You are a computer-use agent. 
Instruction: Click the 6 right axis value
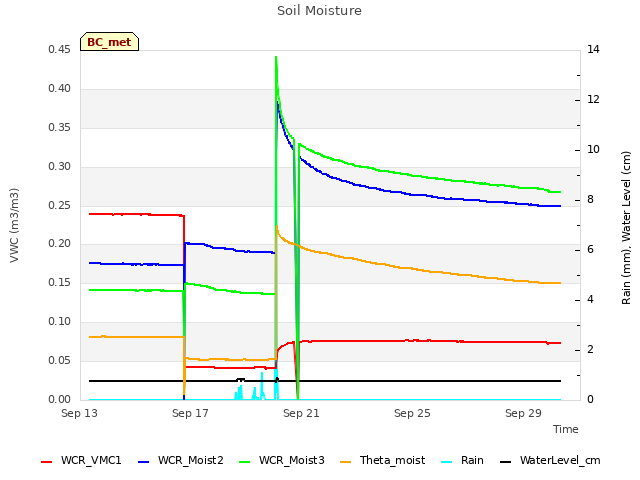point(590,250)
